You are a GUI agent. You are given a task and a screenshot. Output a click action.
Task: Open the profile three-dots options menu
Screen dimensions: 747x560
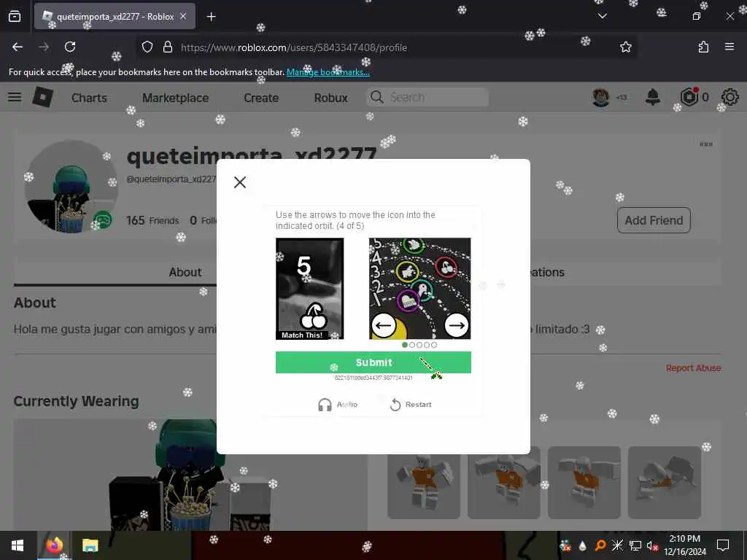[x=706, y=144]
